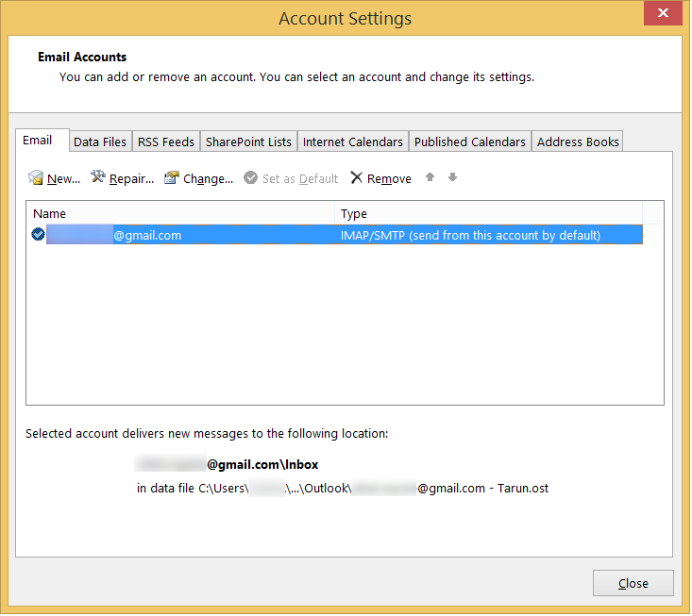Click the Close button
The width and height of the screenshot is (692, 616).
pos(634,584)
